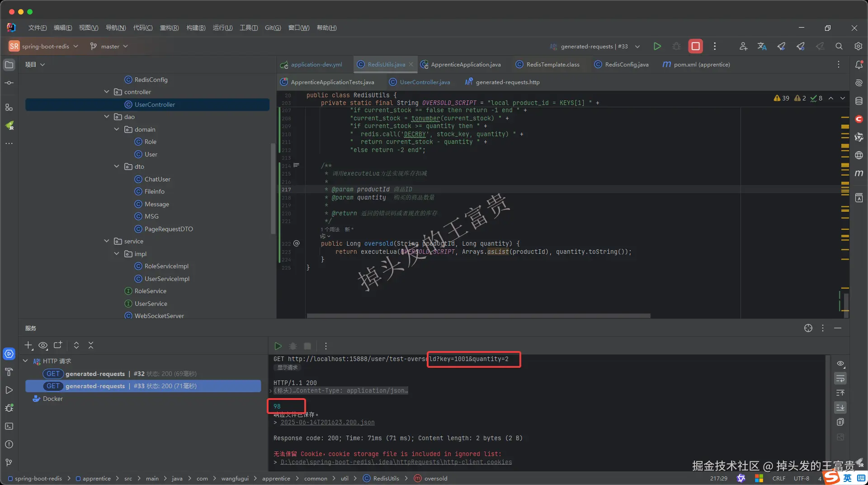Select the generated-requests #32 GET request
This screenshot has width=868, height=485.
pos(143,374)
